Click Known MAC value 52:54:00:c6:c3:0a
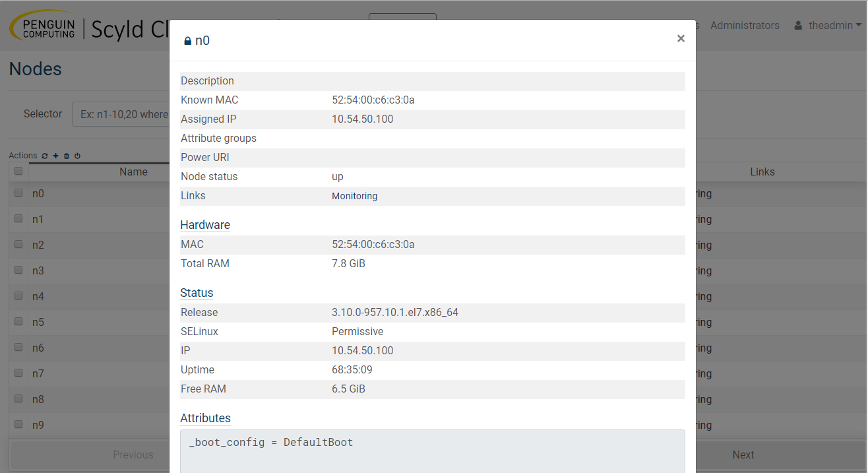Viewport: 868px width, 473px height. (x=373, y=100)
